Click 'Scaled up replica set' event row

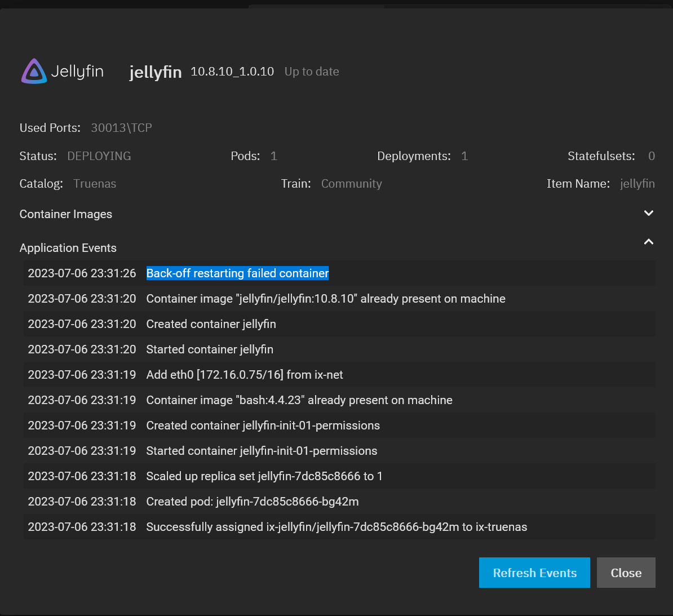[x=339, y=476]
